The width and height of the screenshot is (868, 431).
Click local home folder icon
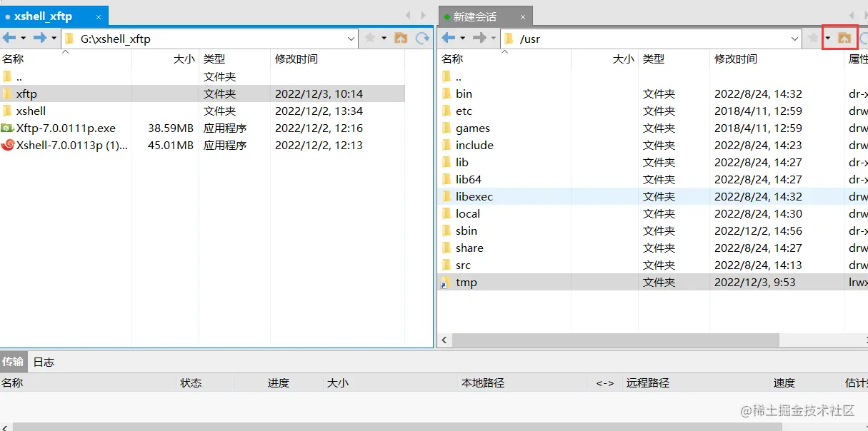(x=401, y=38)
